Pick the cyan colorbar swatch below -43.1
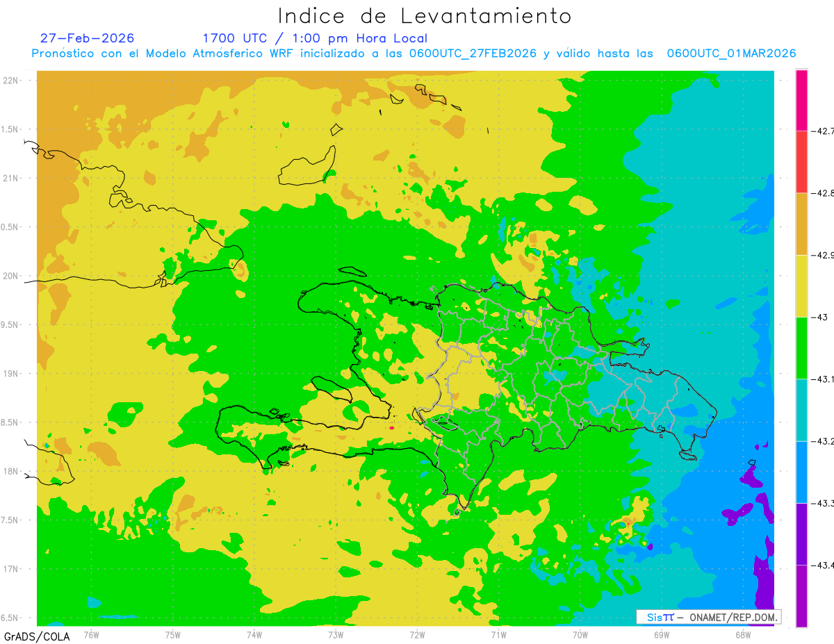Viewport: 834px width, 644px height. 801,410
